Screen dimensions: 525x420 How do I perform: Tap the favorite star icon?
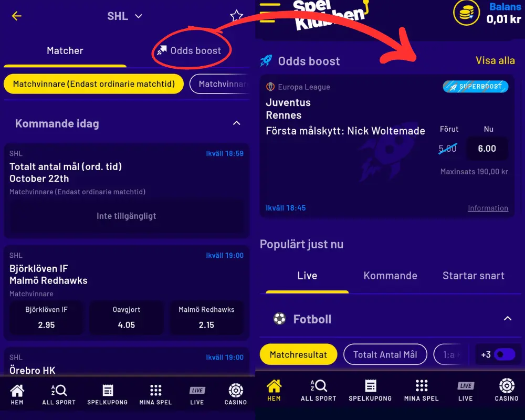pos(236,16)
